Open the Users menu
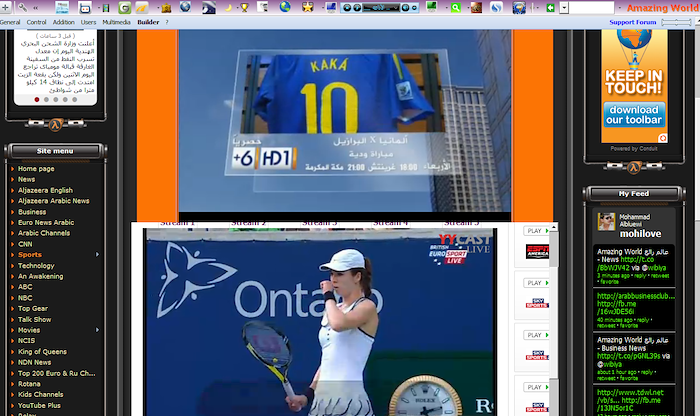700x416 pixels. tap(88, 22)
